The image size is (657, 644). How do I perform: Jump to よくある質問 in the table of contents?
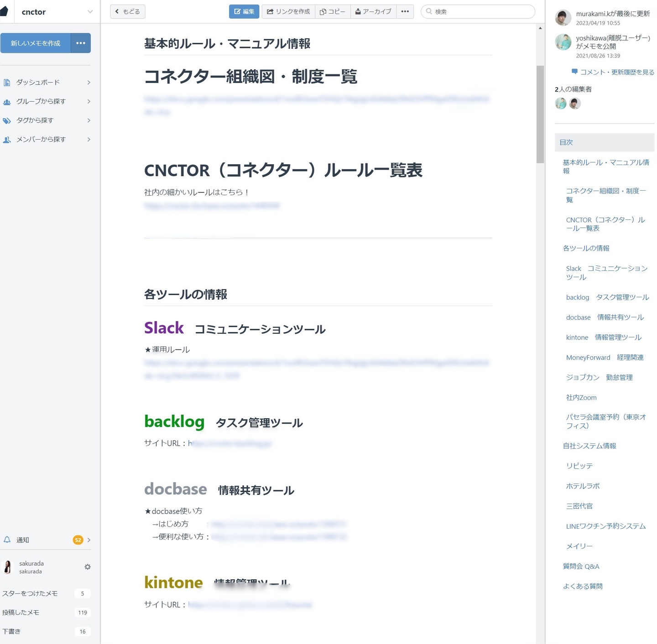(583, 586)
